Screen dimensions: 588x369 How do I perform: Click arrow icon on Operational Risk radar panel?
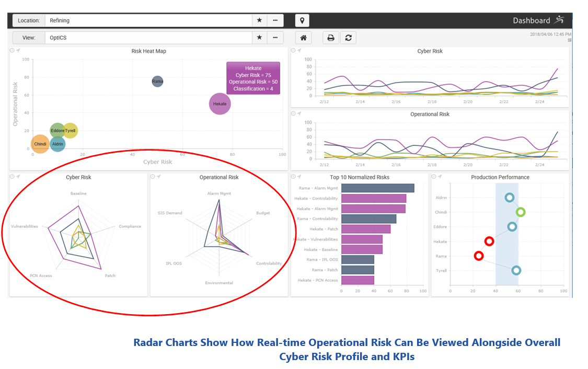click(x=158, y=176)
